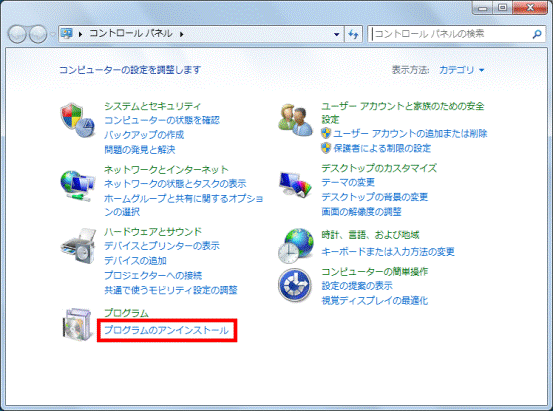The width and height of the screenshot is (553, 411).
Task: Open the Desktop Customization monitor icon
Action: (295, 184)
